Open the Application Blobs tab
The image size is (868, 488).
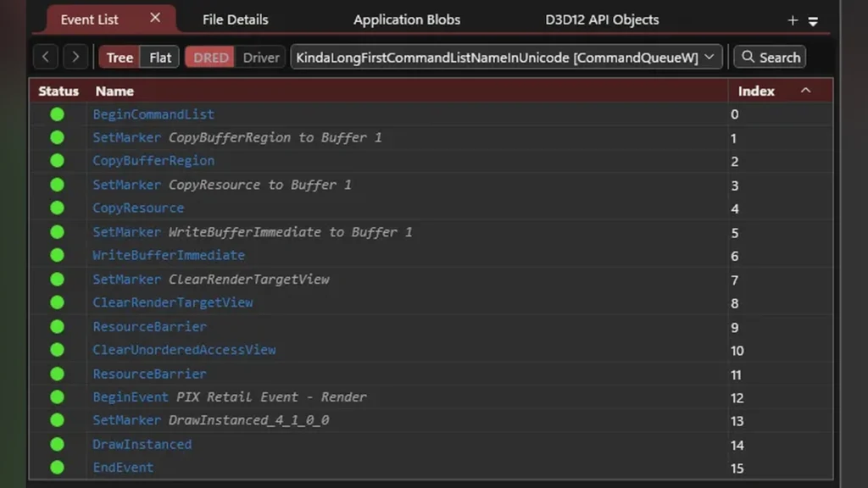(407, 19)
